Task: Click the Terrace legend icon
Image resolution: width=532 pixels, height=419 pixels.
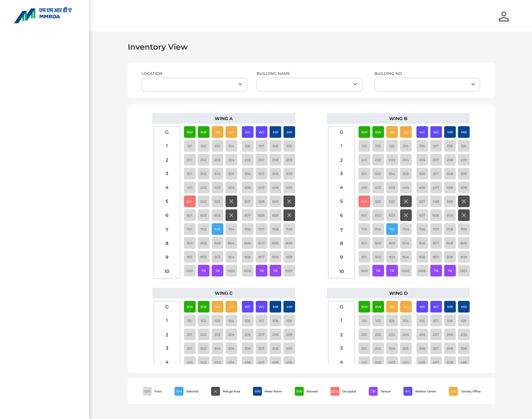Action: pos(373,391)
